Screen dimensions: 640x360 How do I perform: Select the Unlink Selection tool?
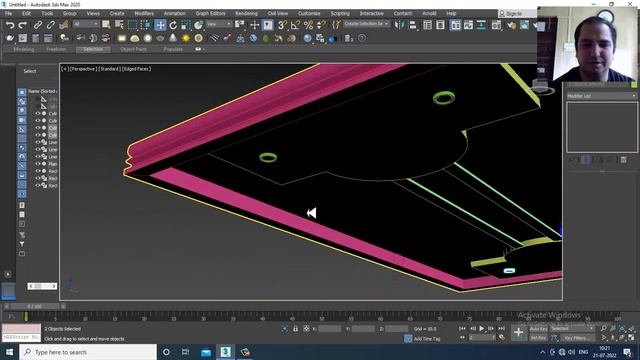coord(51,25)
